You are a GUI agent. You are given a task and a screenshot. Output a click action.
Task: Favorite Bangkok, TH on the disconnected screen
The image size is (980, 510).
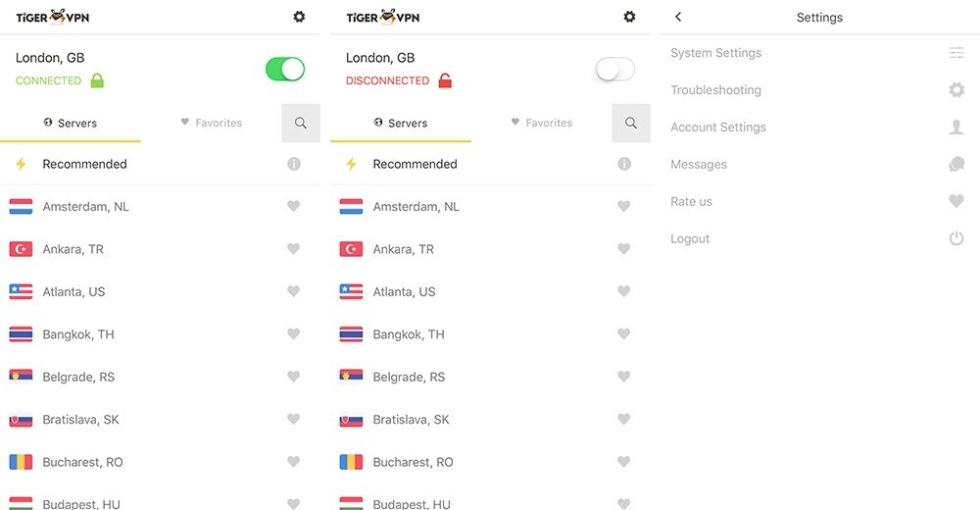point(623,333)
